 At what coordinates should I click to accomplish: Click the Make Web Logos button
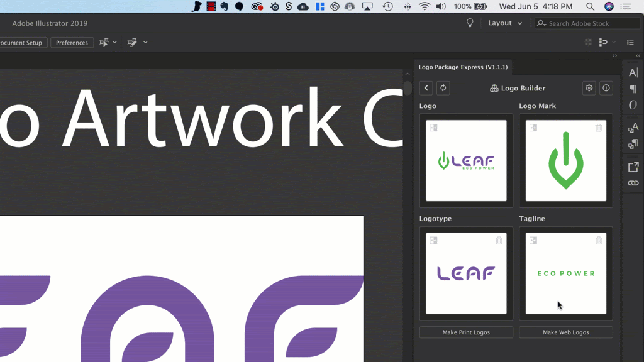(x=565, y=332)
